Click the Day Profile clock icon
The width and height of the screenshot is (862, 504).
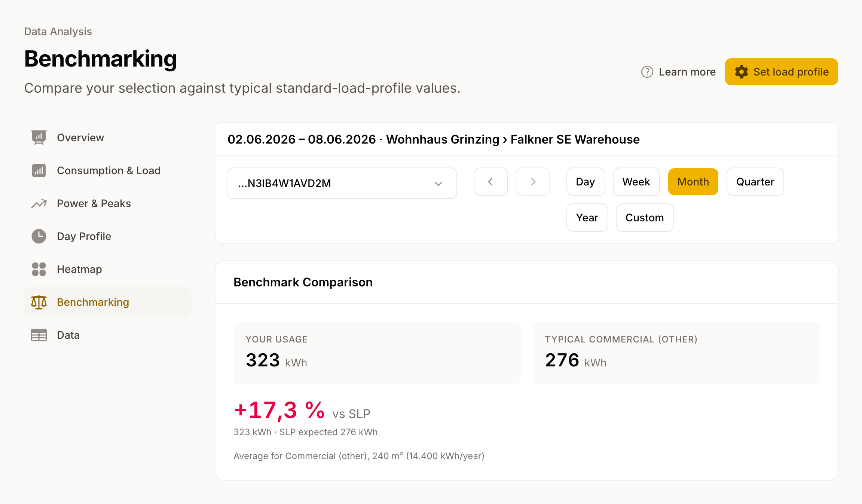click(39, 236)
